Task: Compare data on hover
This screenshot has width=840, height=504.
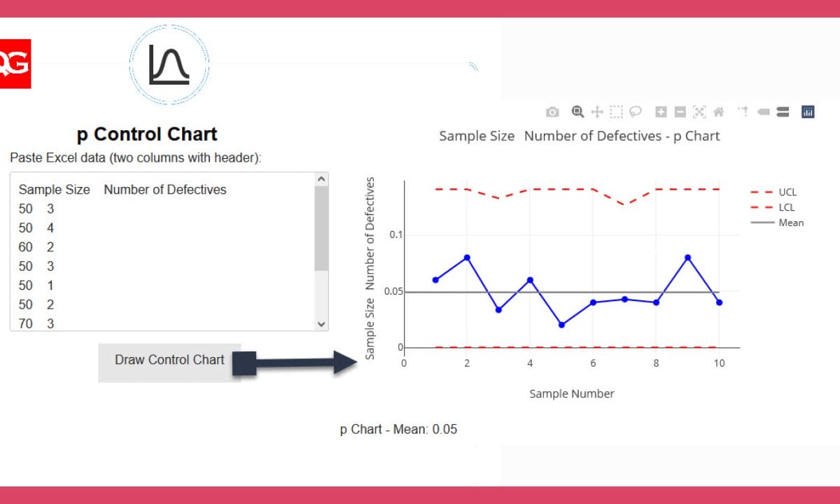Action: tap(783, 112)
